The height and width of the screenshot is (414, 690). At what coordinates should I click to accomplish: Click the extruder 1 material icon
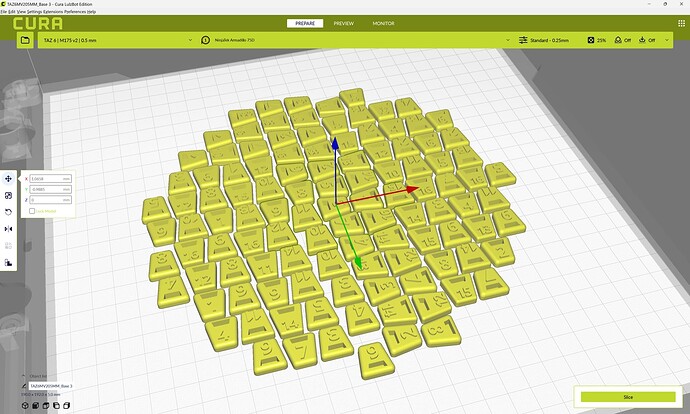pos(206,40)
